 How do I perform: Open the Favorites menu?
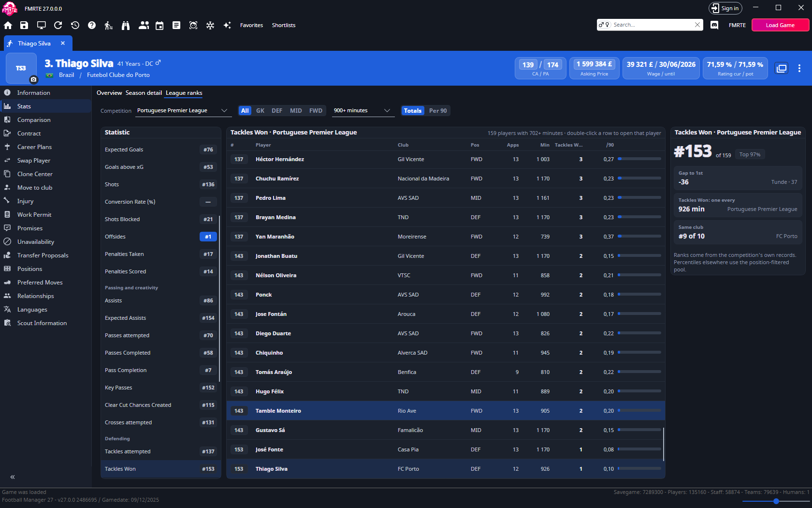coord(251,25)
